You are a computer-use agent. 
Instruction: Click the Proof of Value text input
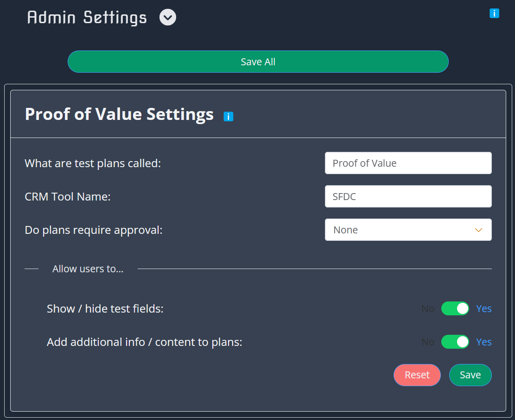point(408,163)
